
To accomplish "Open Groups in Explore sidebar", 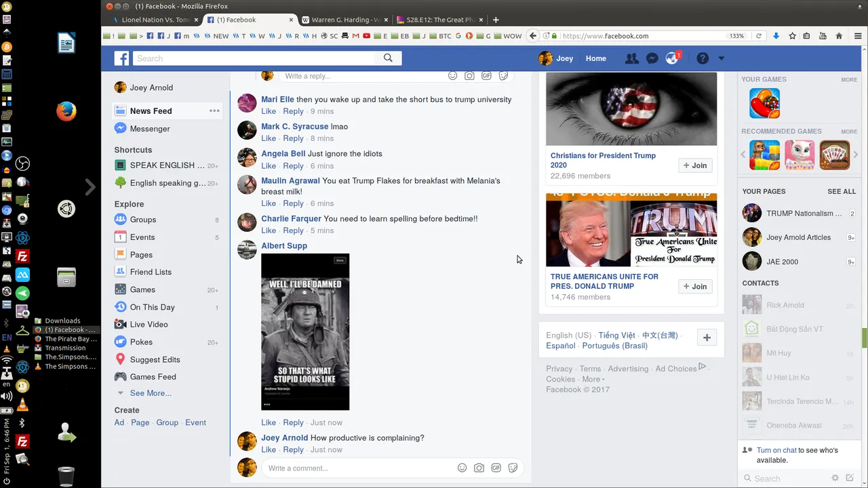I will [143, 220].
